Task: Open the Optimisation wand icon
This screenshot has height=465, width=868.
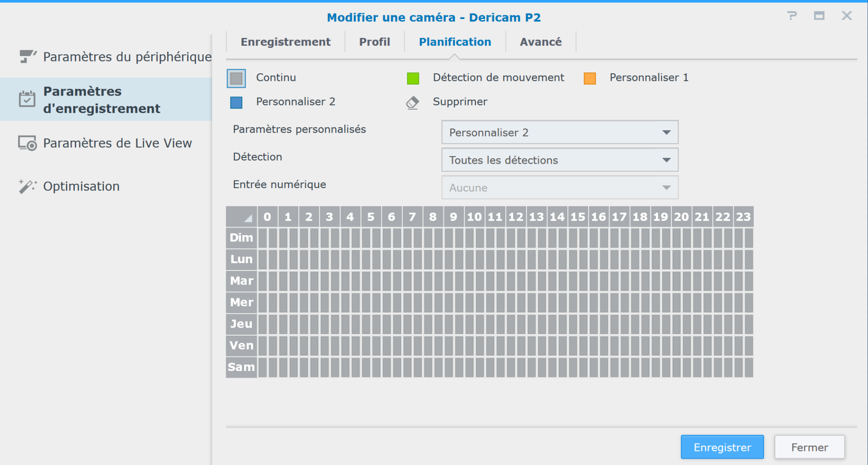Action: [x=27, y=186]
